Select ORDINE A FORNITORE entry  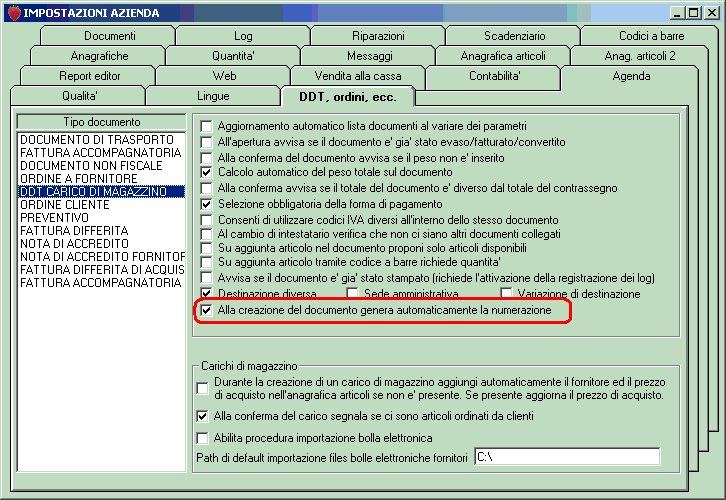click(x=101, y=178)
